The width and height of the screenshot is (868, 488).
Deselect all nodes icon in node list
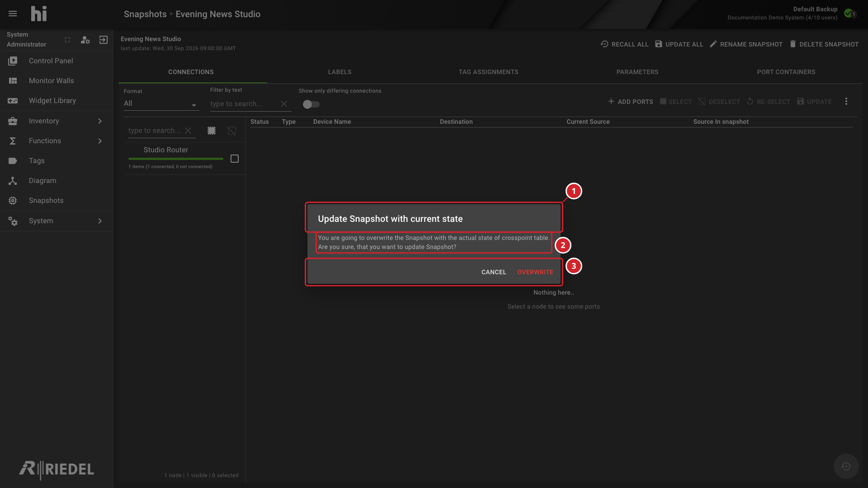232,131
